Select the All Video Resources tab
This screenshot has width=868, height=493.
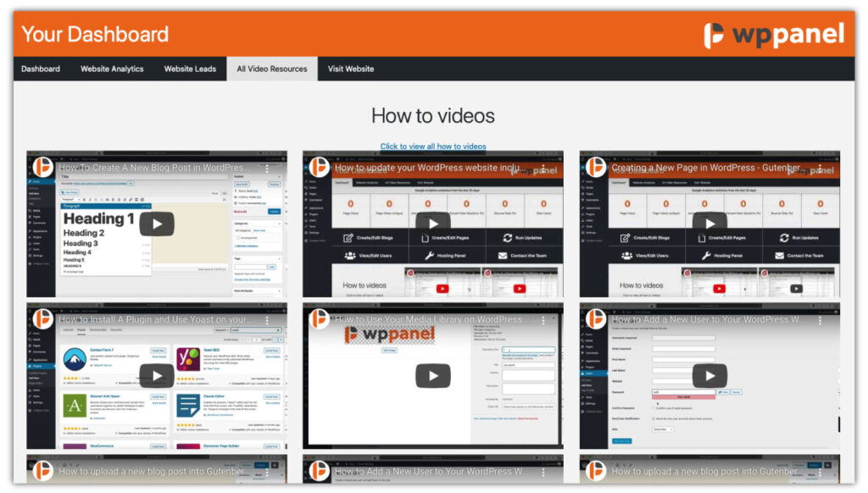click(272, 69)
